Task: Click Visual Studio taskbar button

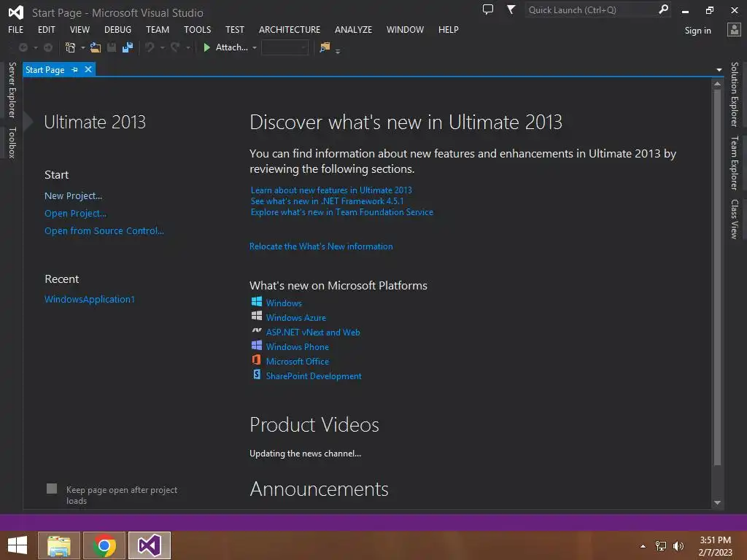Action: point(150,545)
